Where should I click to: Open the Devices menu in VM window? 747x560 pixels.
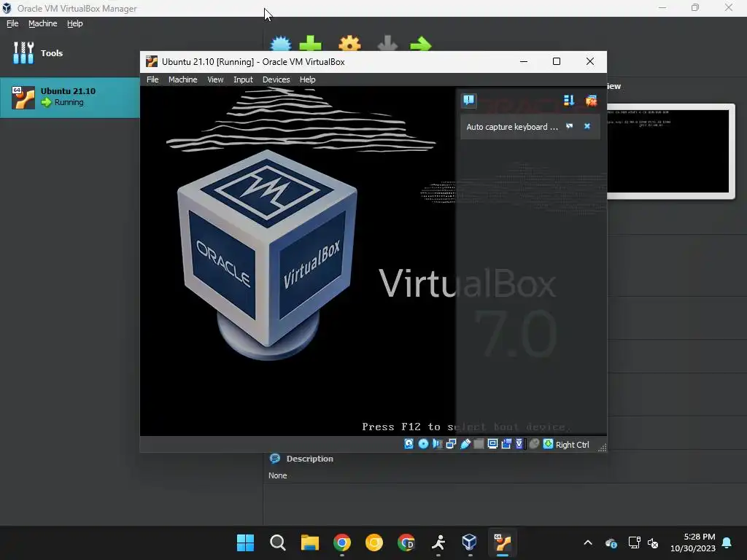click(x=276, y=79)
